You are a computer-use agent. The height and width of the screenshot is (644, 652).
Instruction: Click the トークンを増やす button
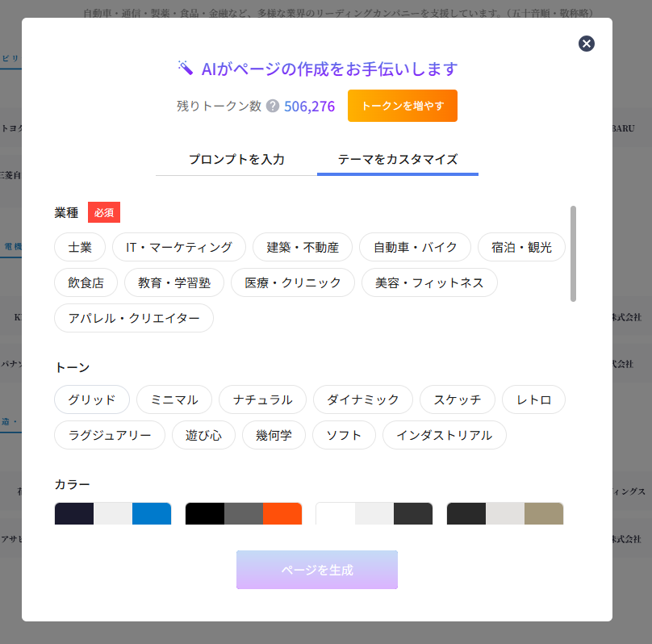403,106
